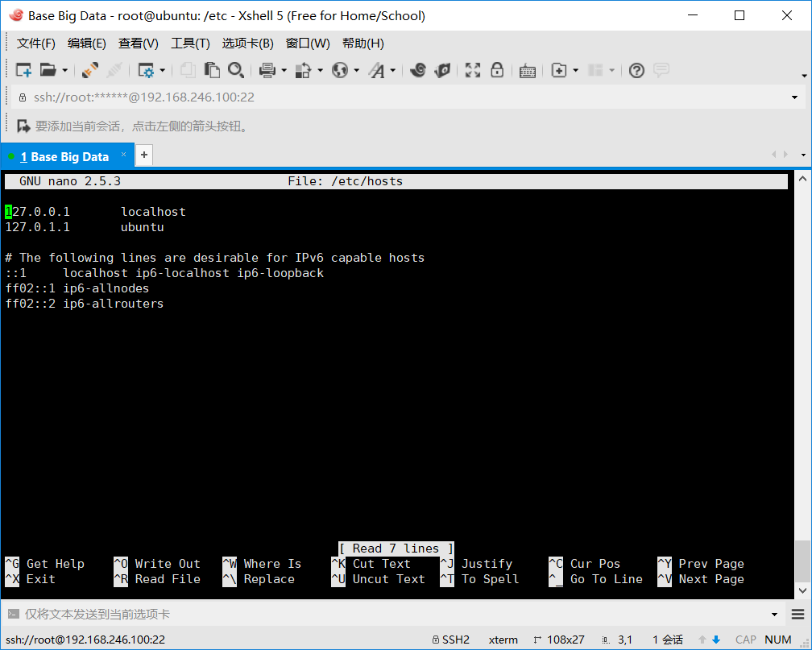
Task: Click the 'SSH2' status bar entry
Action: tap(451, 640)
